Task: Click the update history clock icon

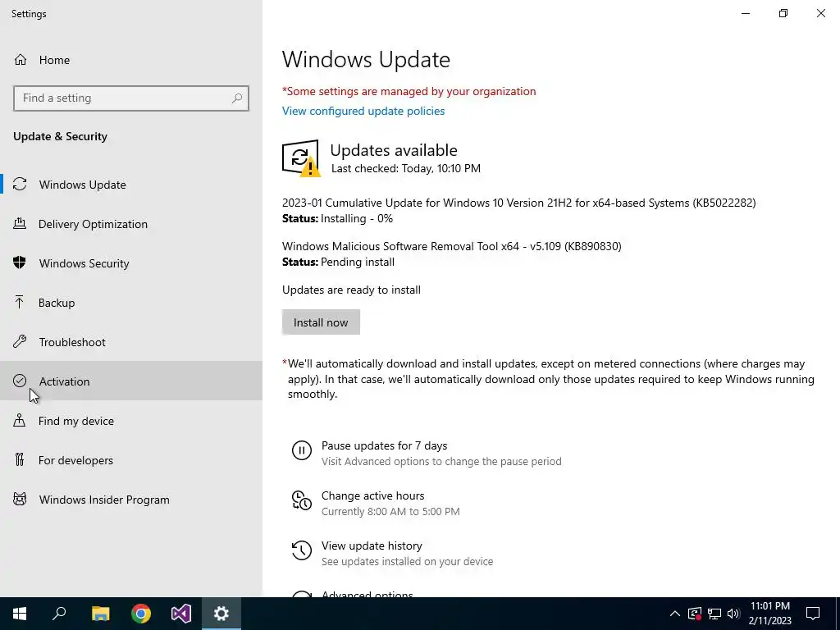Action: [302, 550]
